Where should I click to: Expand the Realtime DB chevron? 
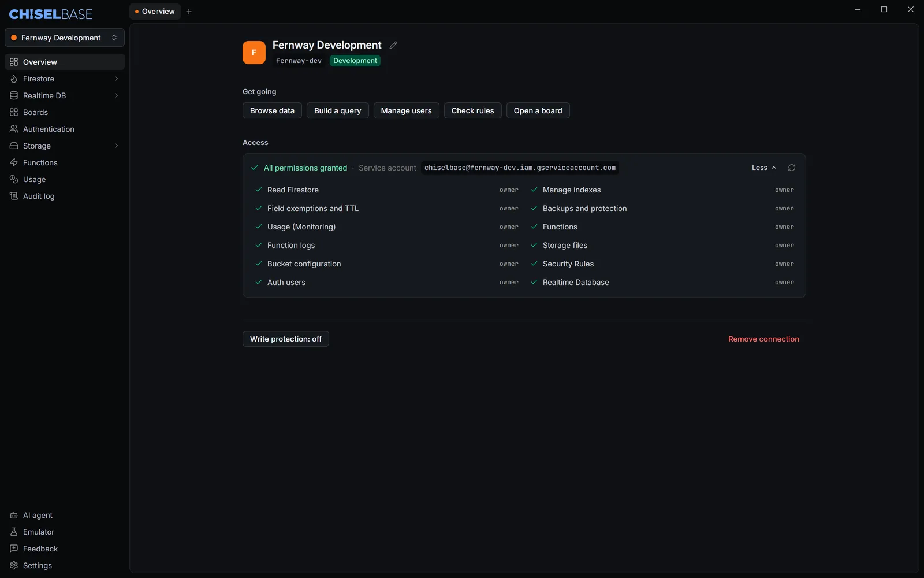click(x=117, y=95)
